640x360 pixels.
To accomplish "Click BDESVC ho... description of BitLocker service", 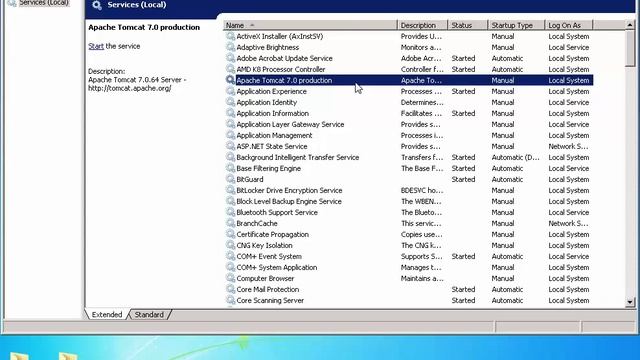I will point(421,191).
